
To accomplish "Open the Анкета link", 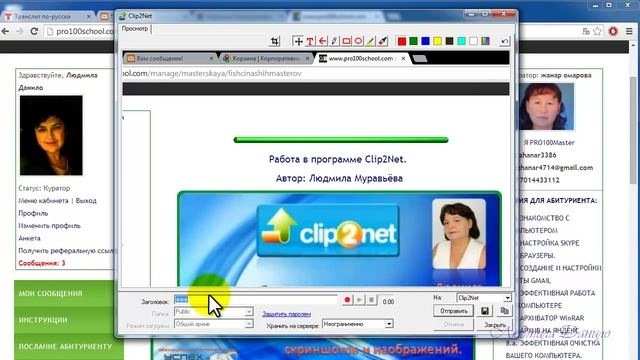I will coord(29,238).
